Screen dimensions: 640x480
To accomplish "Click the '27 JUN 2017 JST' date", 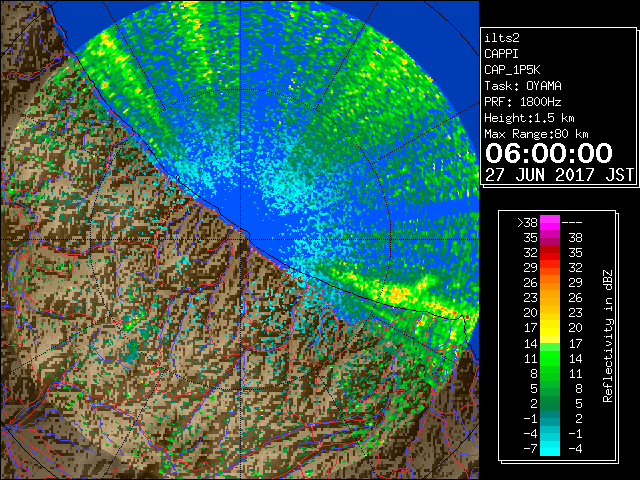I will (x=559, y=175).
